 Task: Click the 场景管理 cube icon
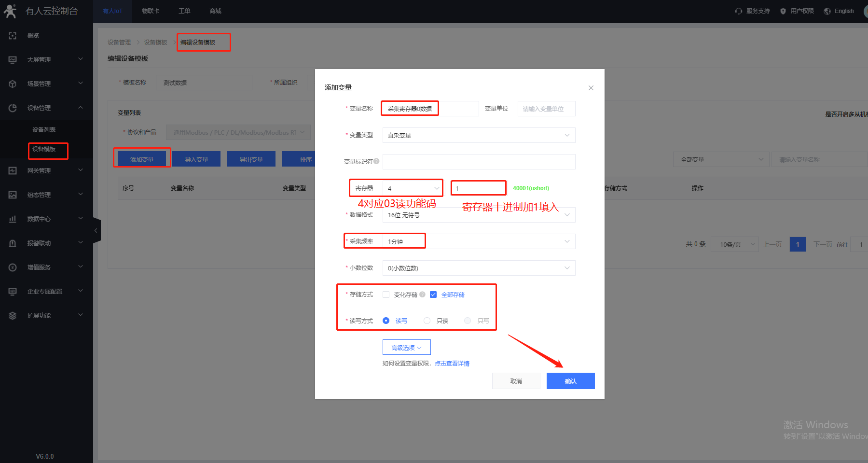click(13, 84)
